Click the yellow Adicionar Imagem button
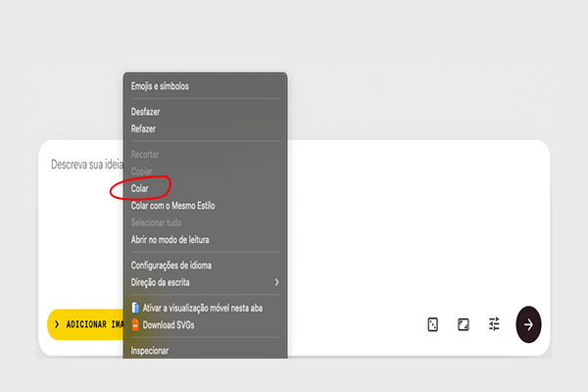588x392 pixels. tap(86, 324)
